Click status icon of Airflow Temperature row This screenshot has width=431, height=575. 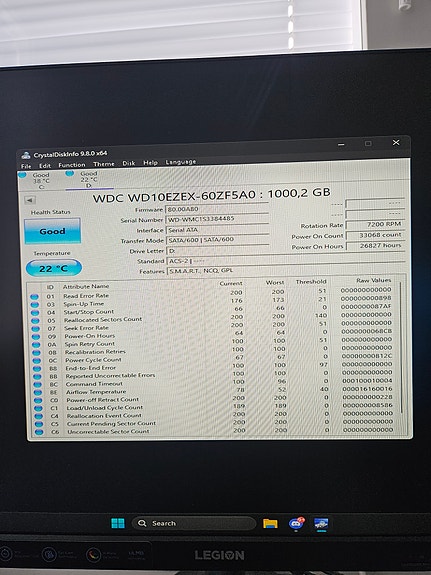38,393
